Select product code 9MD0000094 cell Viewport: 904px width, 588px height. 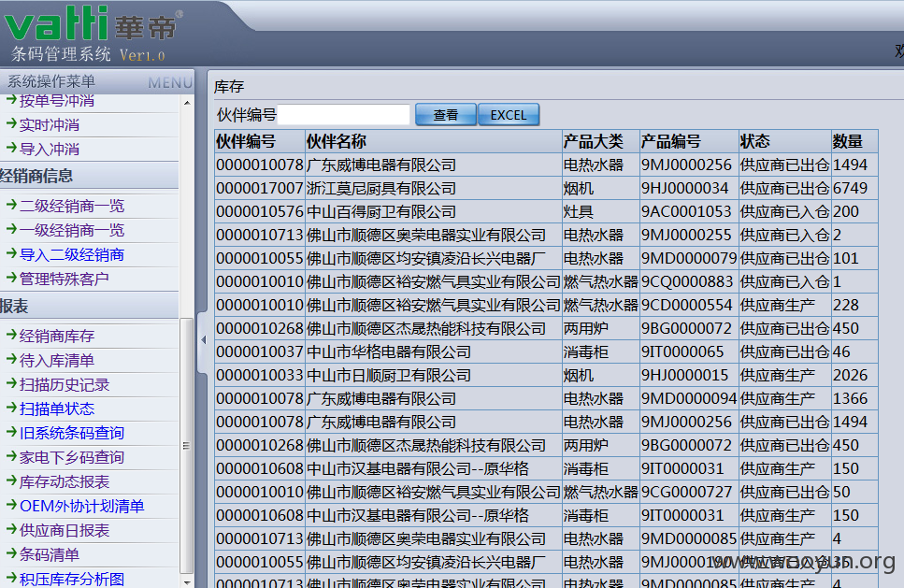[689, 398]
